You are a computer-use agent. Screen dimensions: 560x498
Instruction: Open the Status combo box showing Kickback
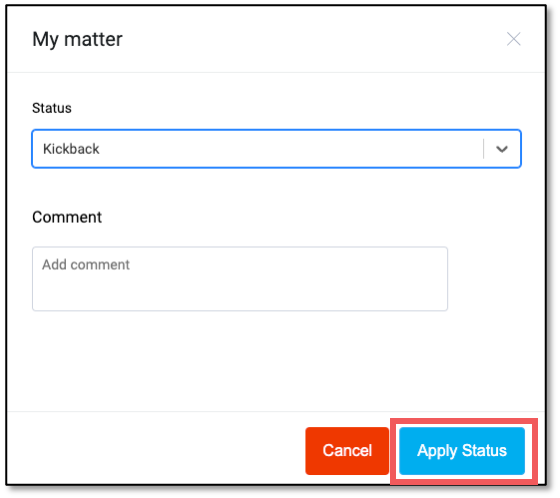[x=276, y=149]
